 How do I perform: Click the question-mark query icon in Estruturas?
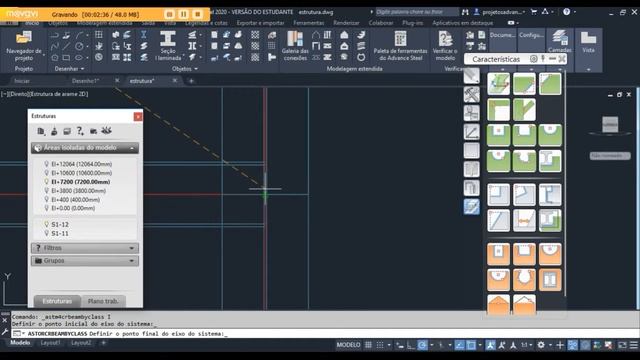pos(80,131)
